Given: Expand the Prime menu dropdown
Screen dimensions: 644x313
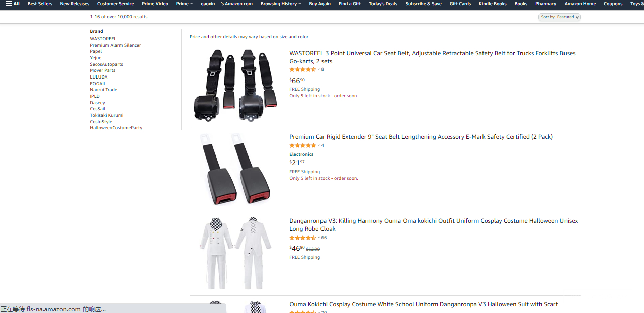Looking at the screenshot, I should click(x=184, y=4).
